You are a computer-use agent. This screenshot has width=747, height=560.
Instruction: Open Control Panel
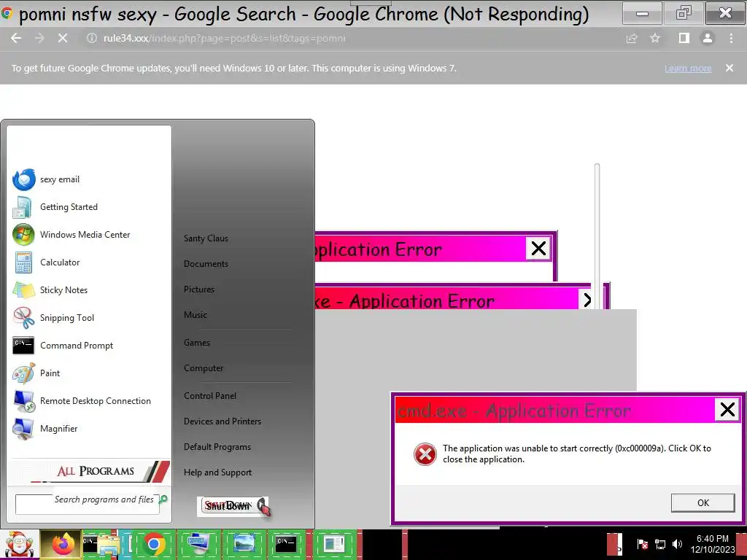pos(210,396)
